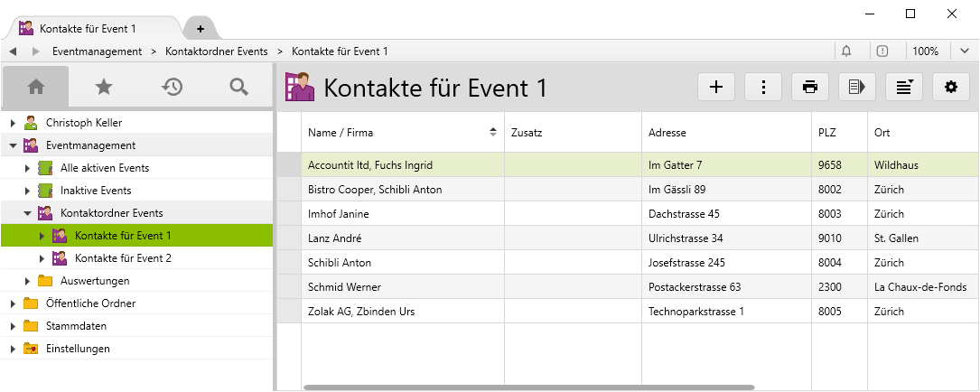Add a new contact with plus button
The height and width of the screenshot is (392, 980).
[x=716, y=87]
